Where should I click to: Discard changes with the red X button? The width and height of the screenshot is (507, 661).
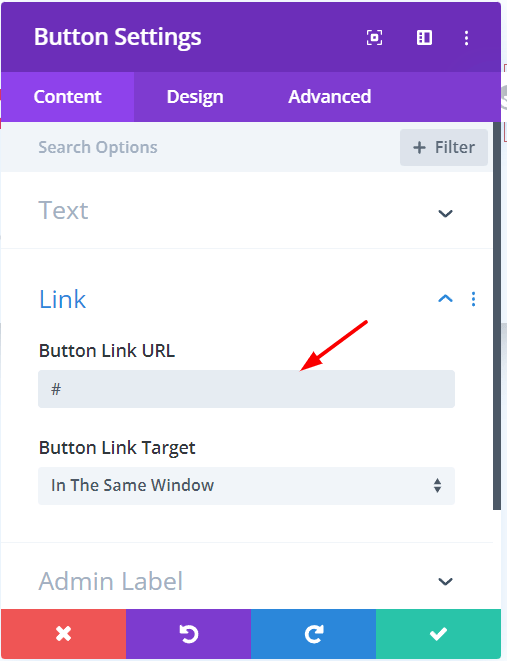pos(63,633)
